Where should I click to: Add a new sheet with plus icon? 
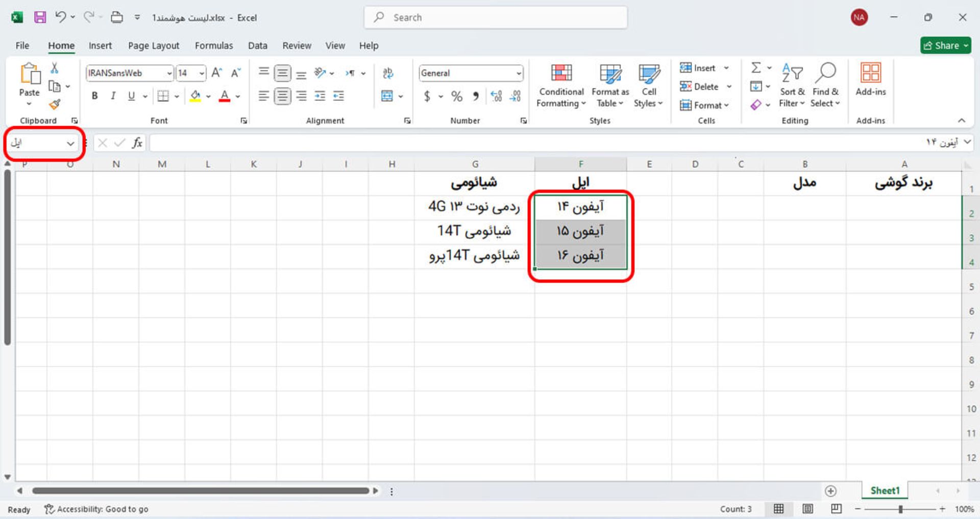[x=830, y=491]
